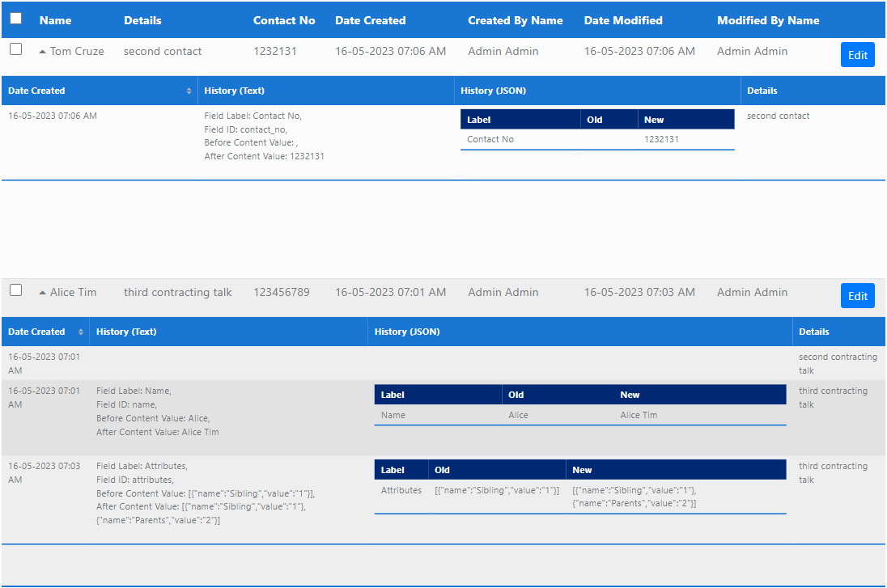The height and width of the screenshot is (588, 887).
Task: Click History (Text) header in Tom Cruze history
Action: click(x=235, y=91)
